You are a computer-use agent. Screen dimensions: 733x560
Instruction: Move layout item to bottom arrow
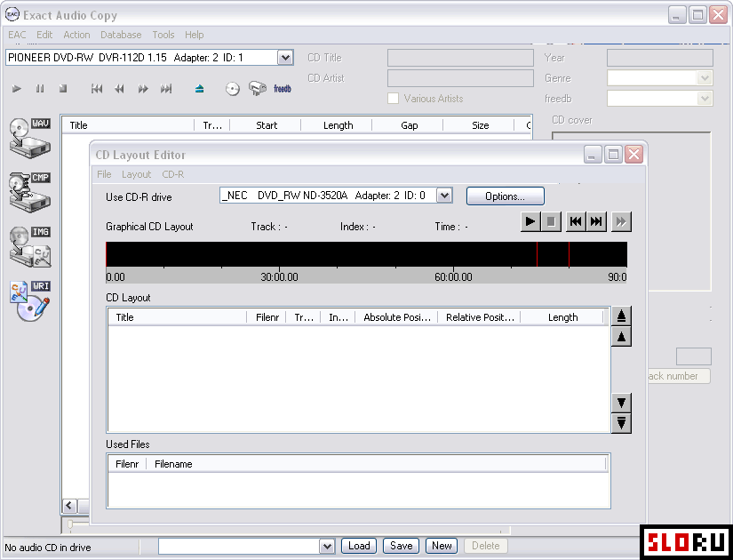(621, 423)
